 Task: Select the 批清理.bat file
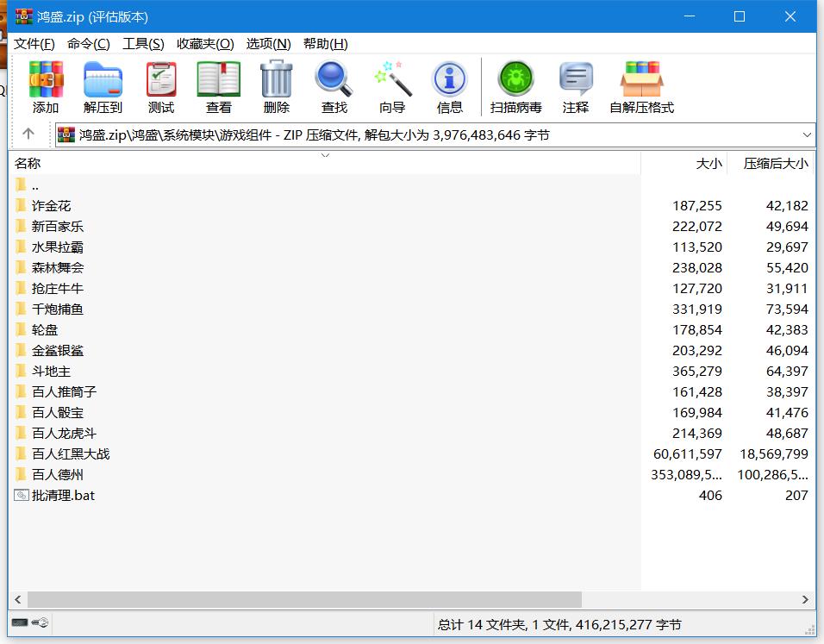[x=63, y=495]
